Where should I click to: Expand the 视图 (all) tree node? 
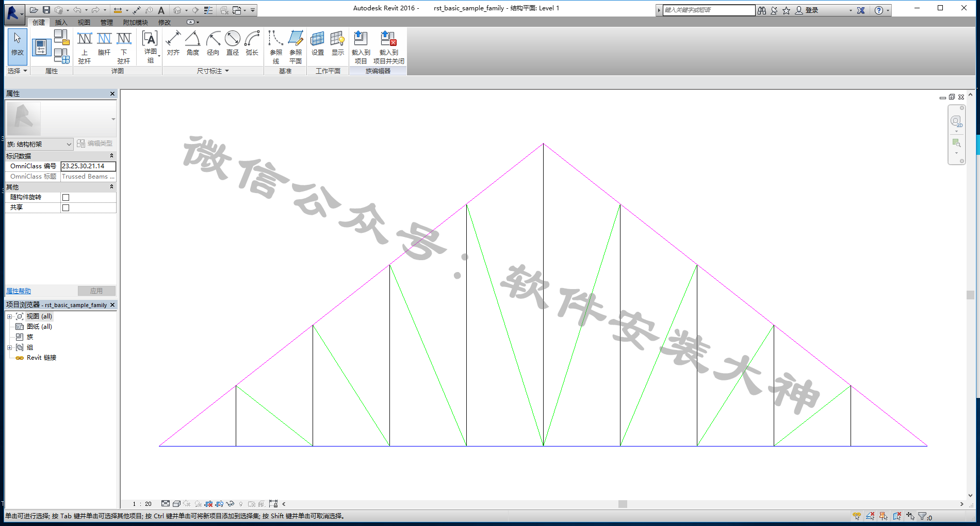click(9, 316)
